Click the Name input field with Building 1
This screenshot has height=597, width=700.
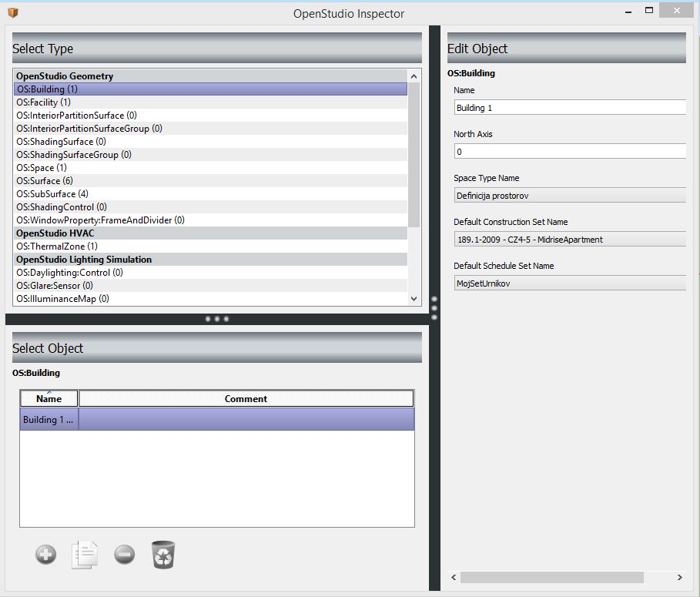click(570, 108)
